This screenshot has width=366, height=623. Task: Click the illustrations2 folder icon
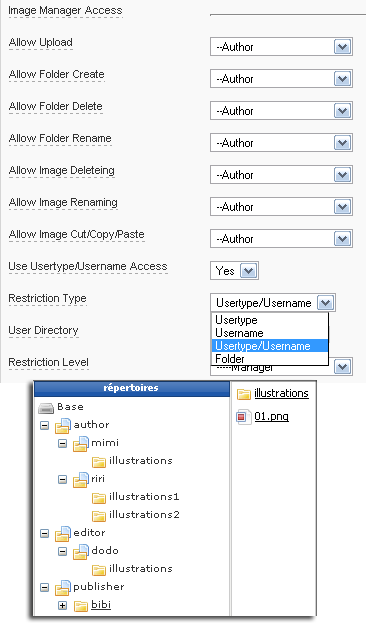[x=99, y=516]
